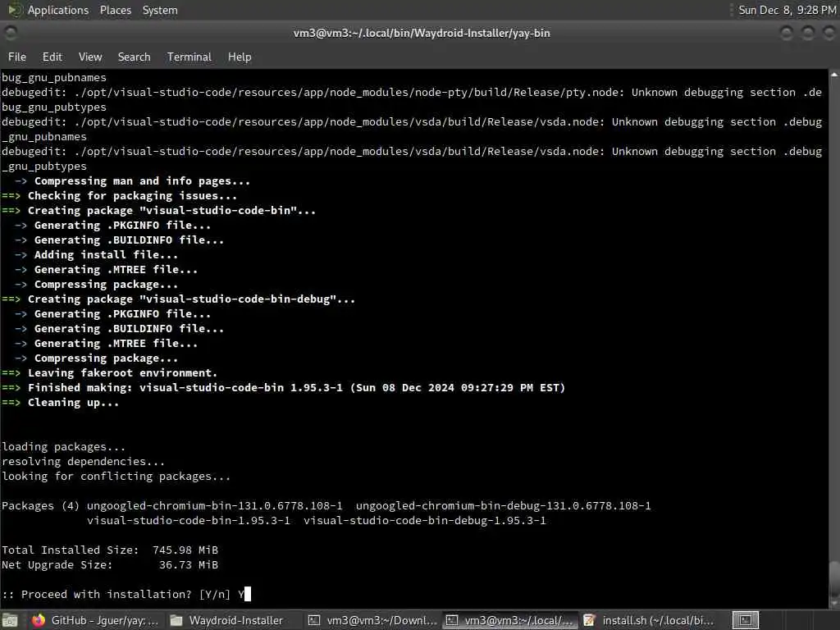Viewport: 840px width, 630px height.
Task: Open the terminal Search menu
Action: click(134, 57)
